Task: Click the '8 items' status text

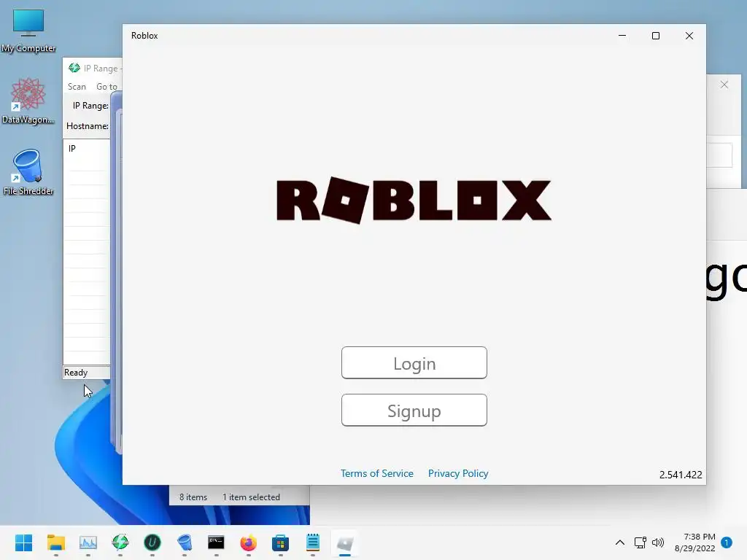Action: point(193,497)
